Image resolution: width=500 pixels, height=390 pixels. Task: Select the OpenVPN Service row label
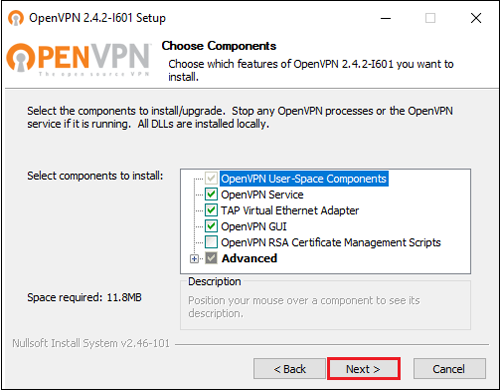262,195
